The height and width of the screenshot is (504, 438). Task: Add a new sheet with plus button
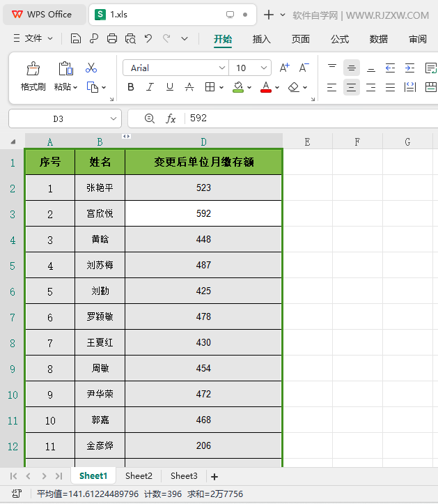(214, 476)
